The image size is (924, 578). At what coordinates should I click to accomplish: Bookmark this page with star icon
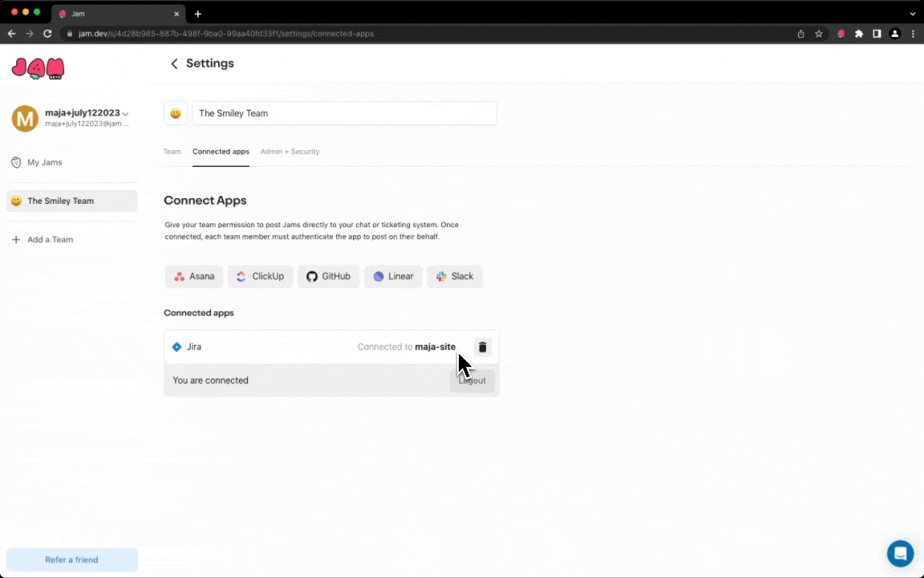click(x=819, y=34)
